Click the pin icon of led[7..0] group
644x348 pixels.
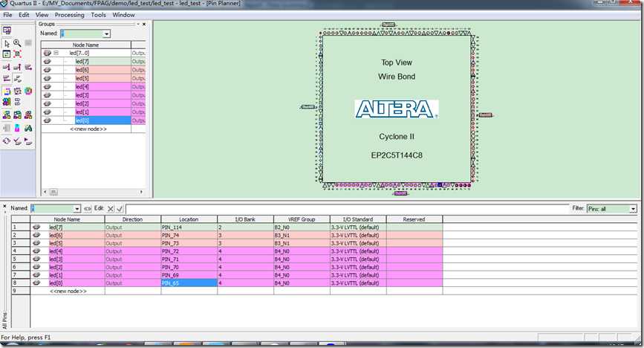tap(48, 53)
